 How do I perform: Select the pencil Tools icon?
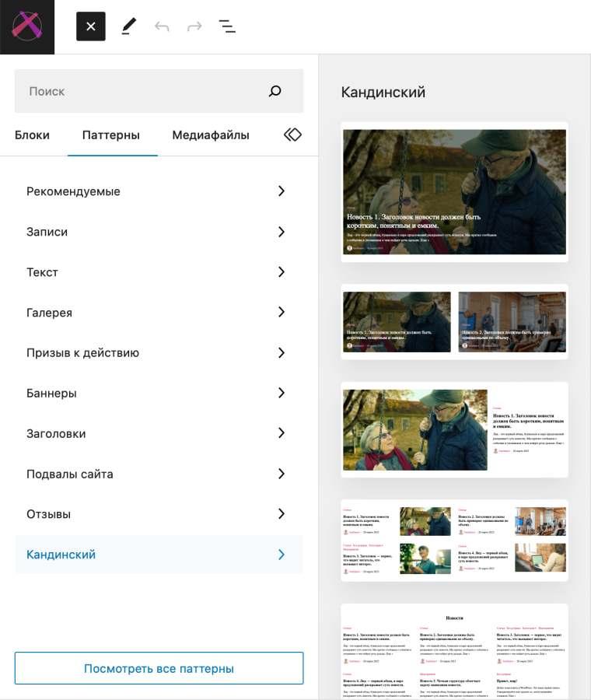click(x=128, y=26)
